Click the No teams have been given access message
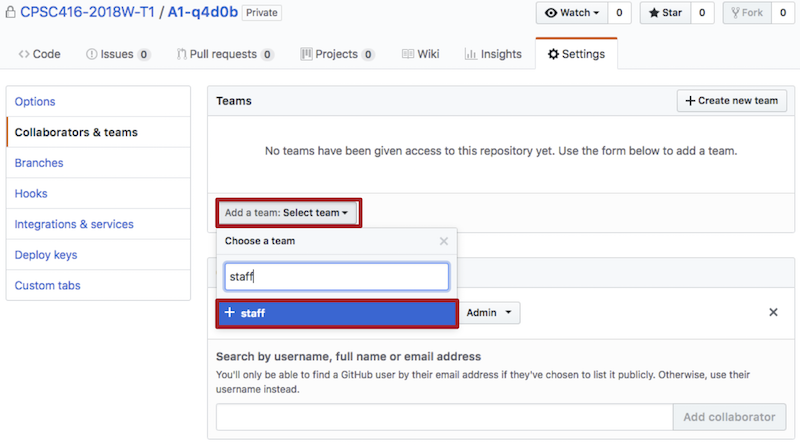Viewport: 800px width, 446px height. pyautogui.click(x=501, y=151)
